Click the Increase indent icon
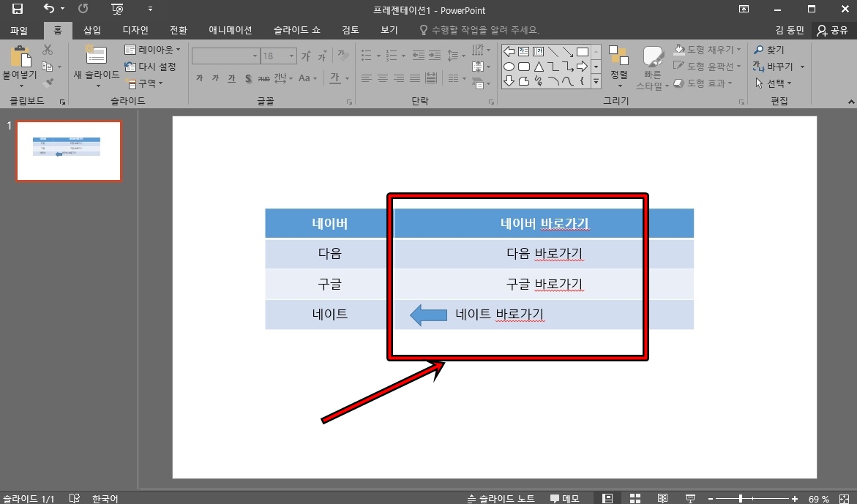 pos(435,55)
